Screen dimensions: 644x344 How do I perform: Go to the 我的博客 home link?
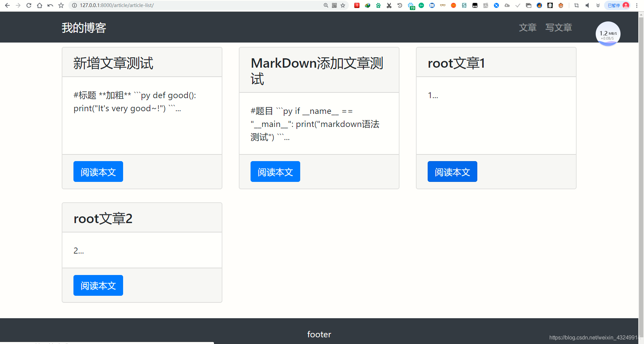coord(84,28)
